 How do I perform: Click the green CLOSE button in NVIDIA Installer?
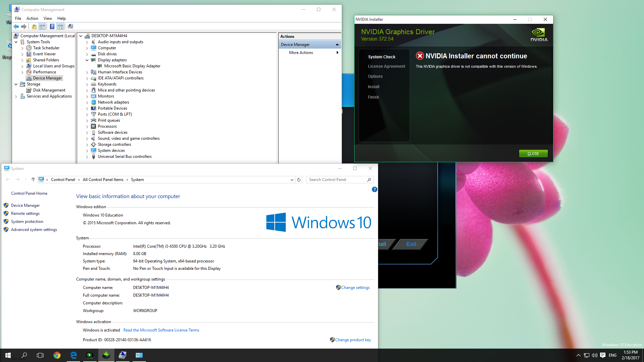(533, 154)
